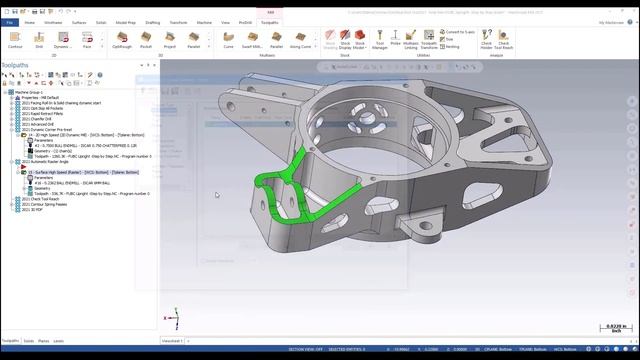Switch to the Transform tab
This screenshot has height=360, width=640.
click(x=178, y=23)
